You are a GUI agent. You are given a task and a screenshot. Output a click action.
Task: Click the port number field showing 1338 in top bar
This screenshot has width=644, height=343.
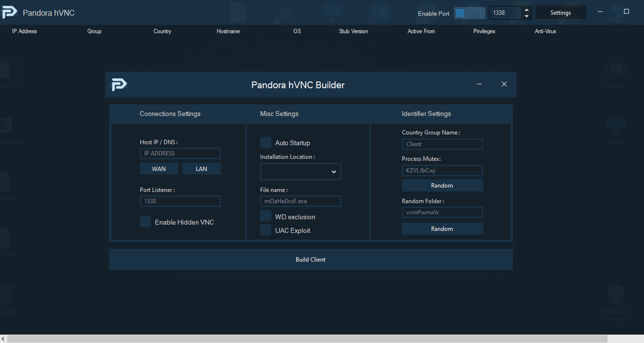[505, 13]
